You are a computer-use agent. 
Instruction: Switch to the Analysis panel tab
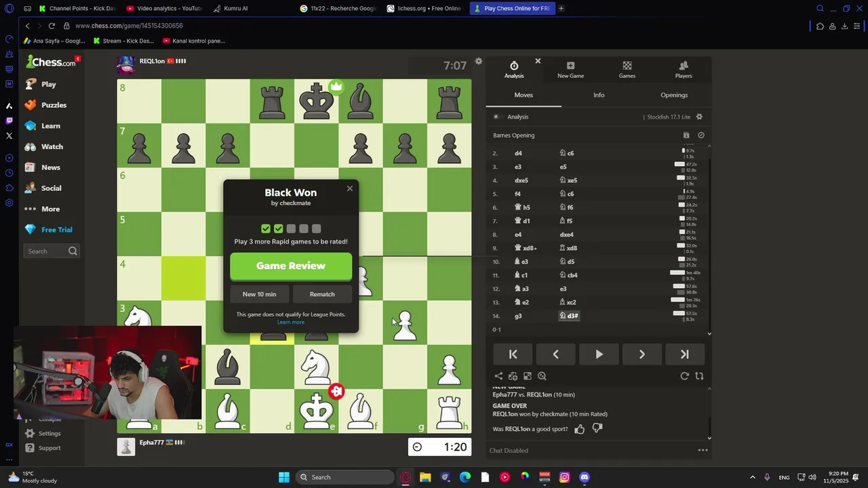(x=514, y=69)
